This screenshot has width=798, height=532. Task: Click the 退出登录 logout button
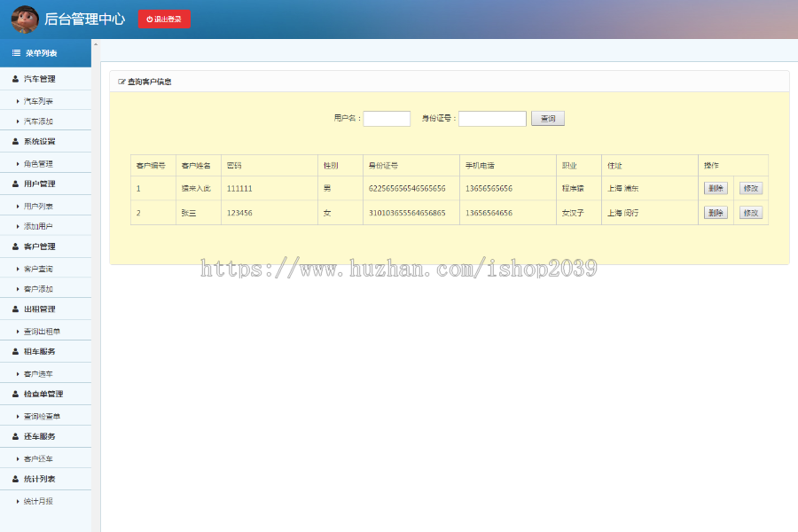coord(164,19)
